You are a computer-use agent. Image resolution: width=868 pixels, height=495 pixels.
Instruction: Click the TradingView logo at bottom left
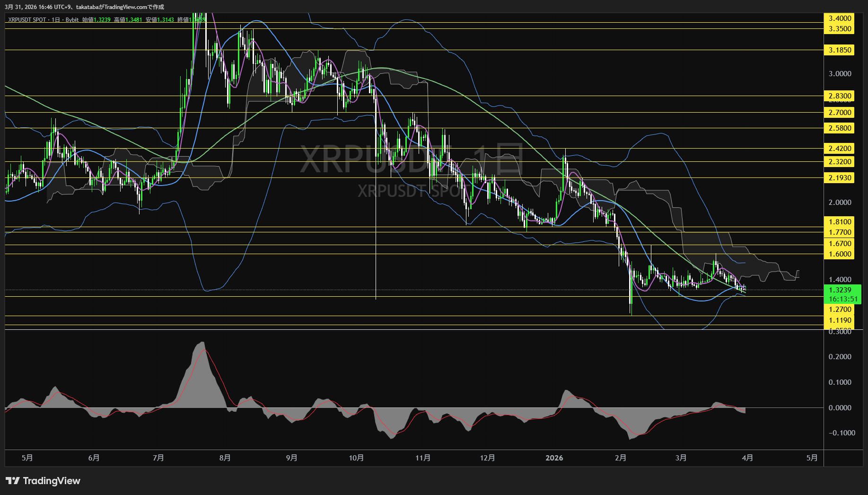coord(43,481)
